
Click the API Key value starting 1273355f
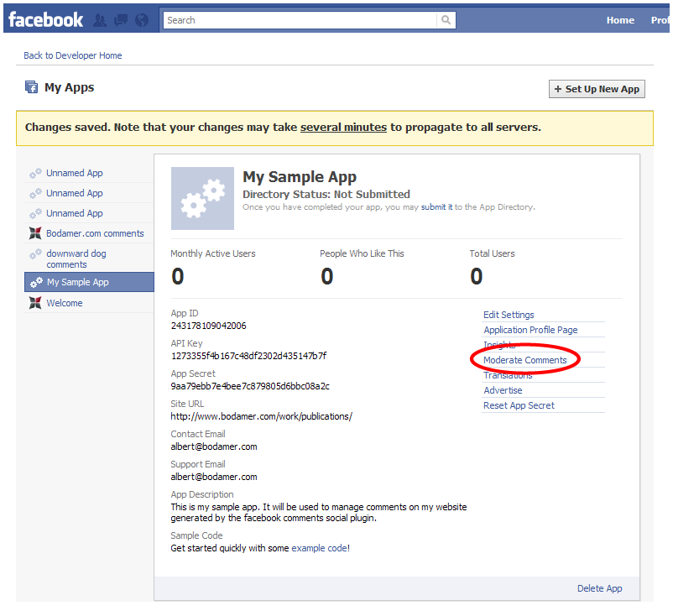(248, 356)
